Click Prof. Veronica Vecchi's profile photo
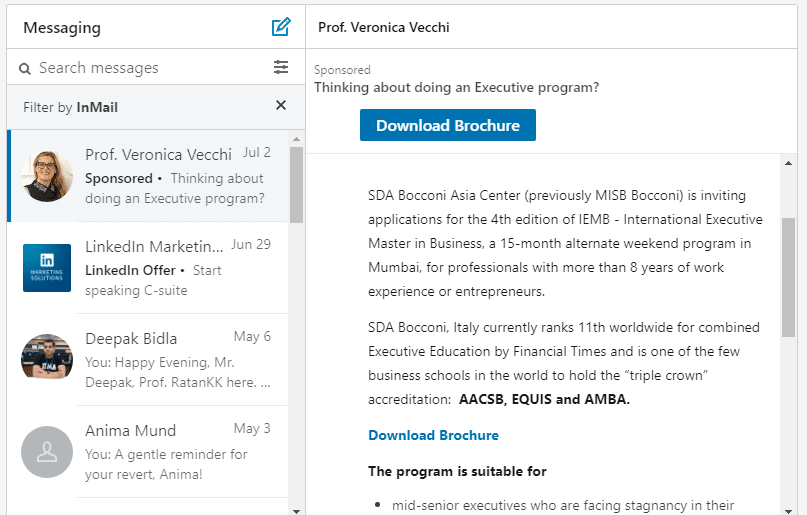 (47, 176)
